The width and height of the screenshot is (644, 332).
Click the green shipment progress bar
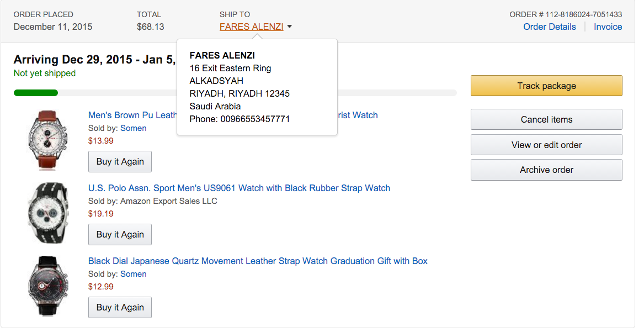(x=36, y=93)
